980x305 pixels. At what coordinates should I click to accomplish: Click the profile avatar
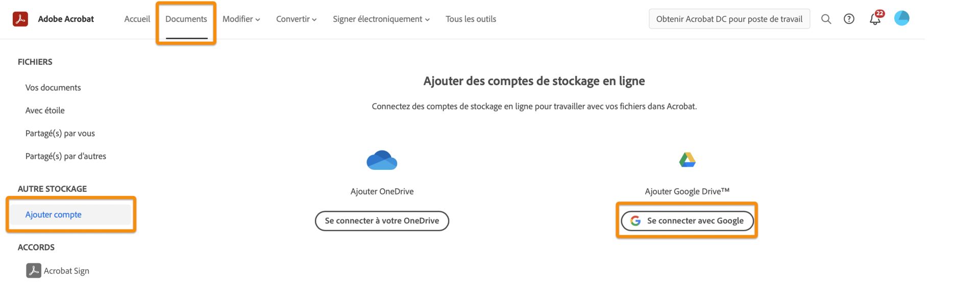tap(902, 18)
